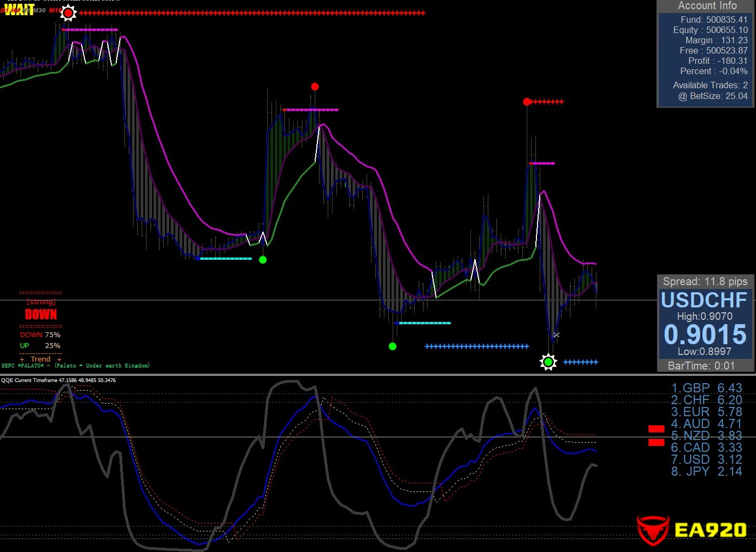
Task: Click the USDCHF symbol label
Action: [704, 300]
